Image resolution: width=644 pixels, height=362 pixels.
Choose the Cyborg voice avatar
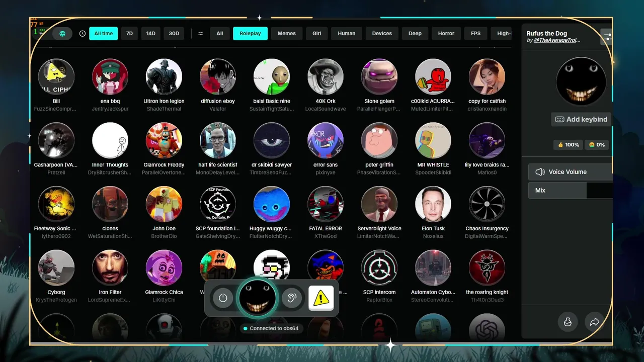coord(56,268)
